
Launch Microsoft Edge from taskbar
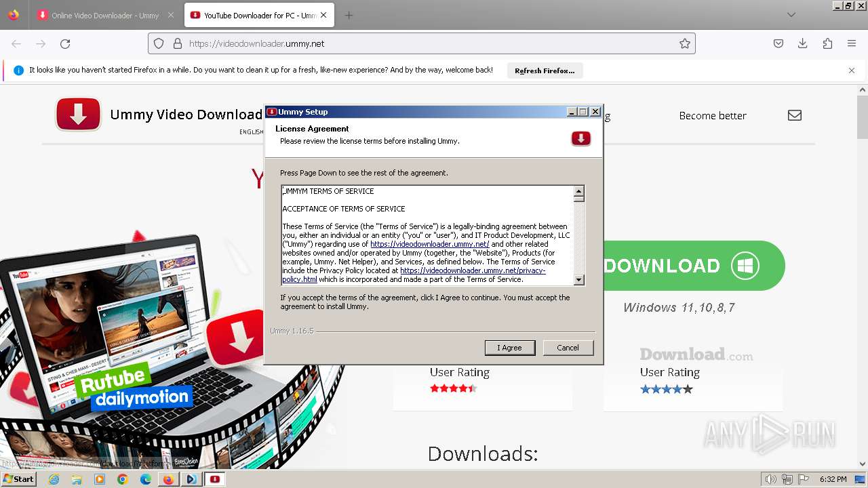pyautogui.click(x=146, y=479)
